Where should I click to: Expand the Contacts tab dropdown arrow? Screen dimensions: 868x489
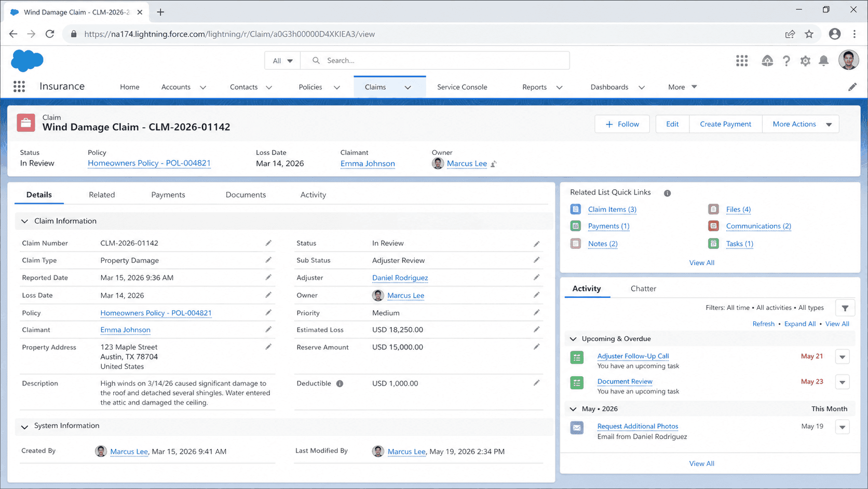coord(269,87)
